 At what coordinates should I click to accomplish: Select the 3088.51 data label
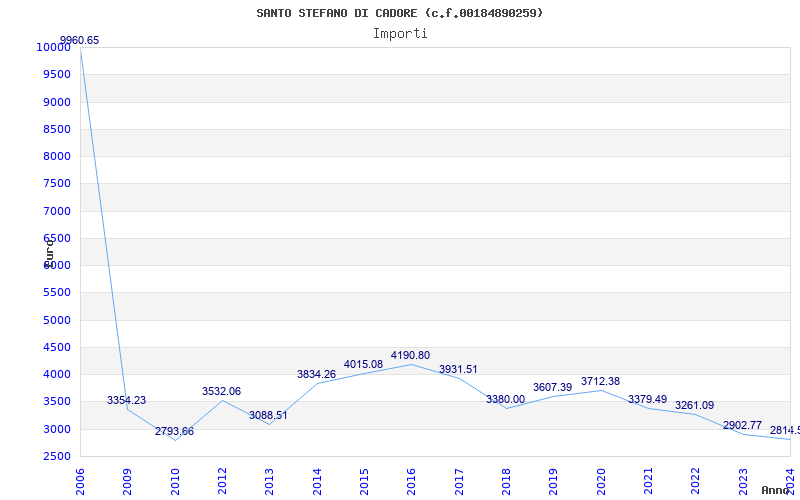[x=268, y=415]
